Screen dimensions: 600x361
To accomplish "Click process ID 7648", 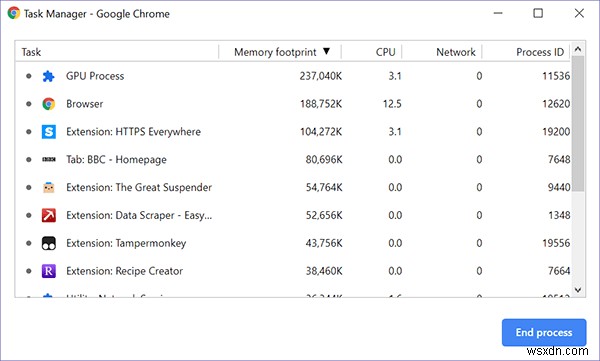I will pos(559,159).
